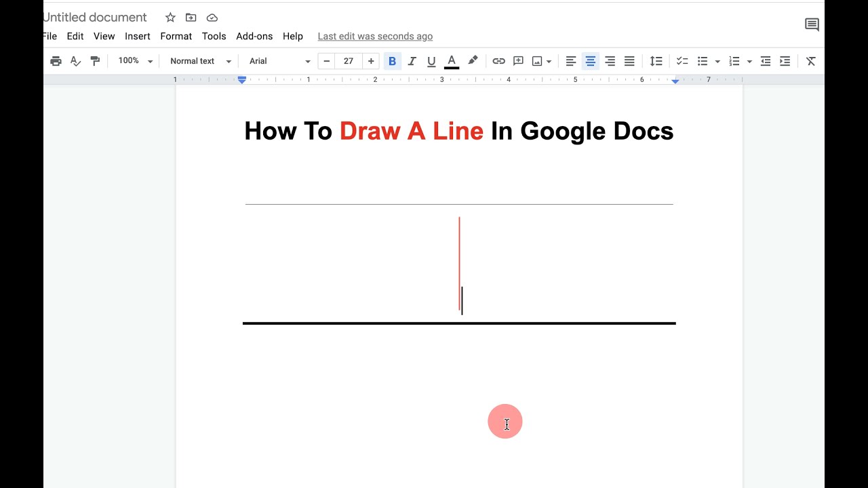This screenshot has width=868, height=488.
Task: Select the thin gray horizontal line
Action: (459, 204)
